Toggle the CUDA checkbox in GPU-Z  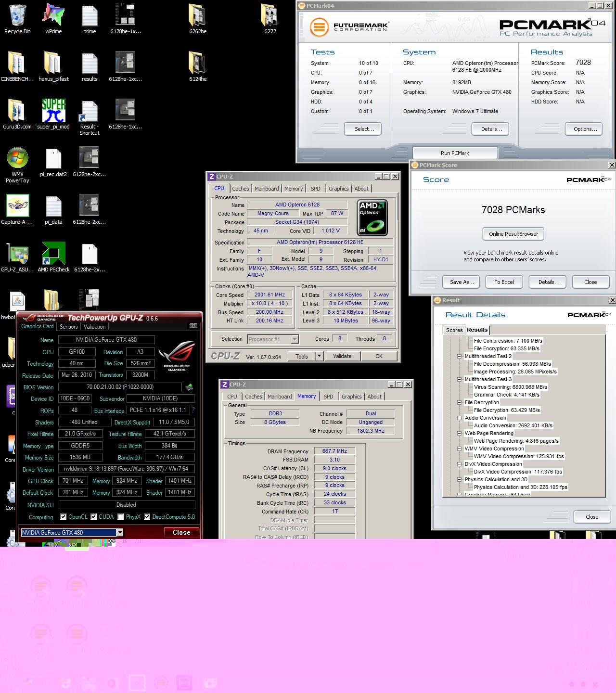[94, 517]
